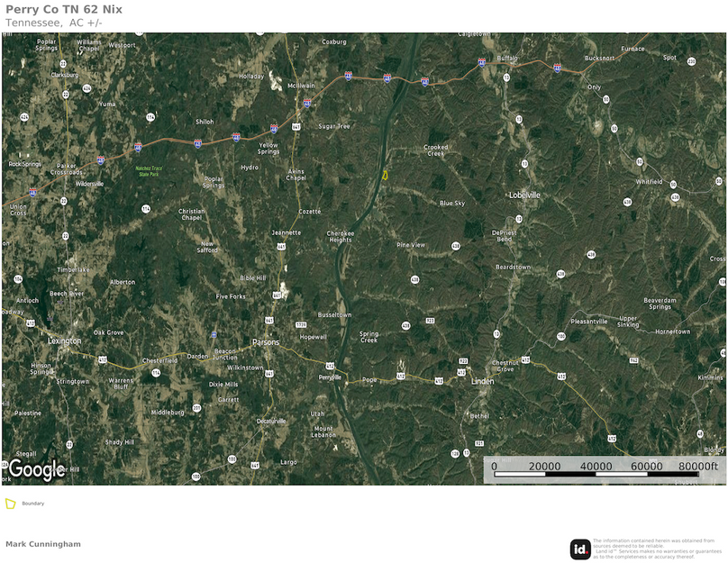
Task: Click the highway 230 shield near Spot
Action: coord(691,61)
